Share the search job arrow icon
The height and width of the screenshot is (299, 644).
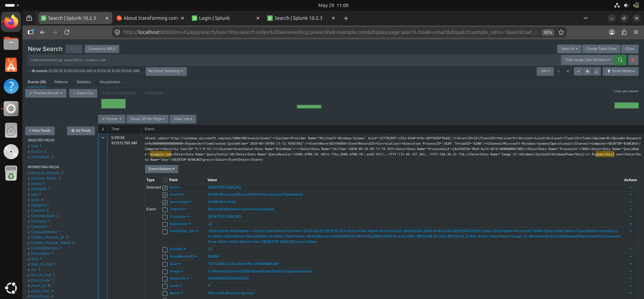578,71
